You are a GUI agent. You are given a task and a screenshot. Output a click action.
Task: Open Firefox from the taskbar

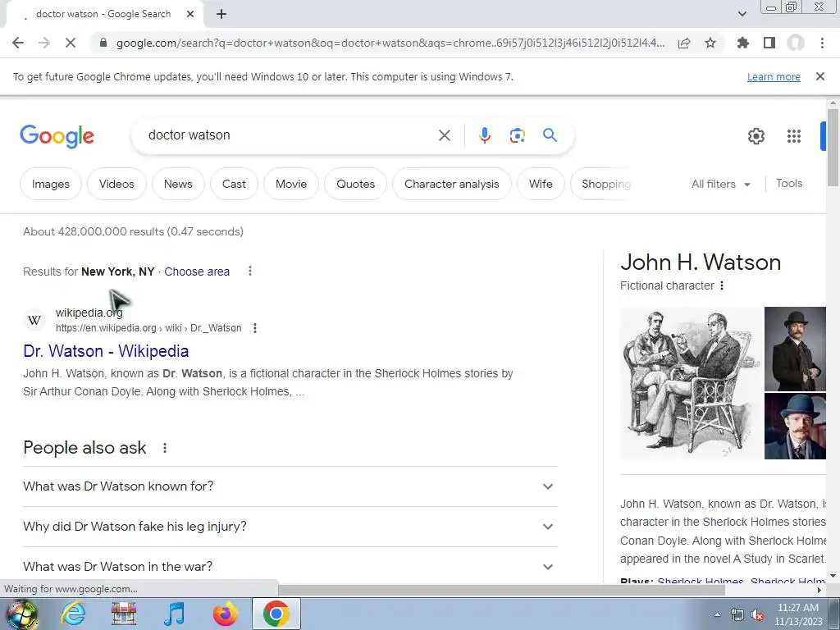225,614
